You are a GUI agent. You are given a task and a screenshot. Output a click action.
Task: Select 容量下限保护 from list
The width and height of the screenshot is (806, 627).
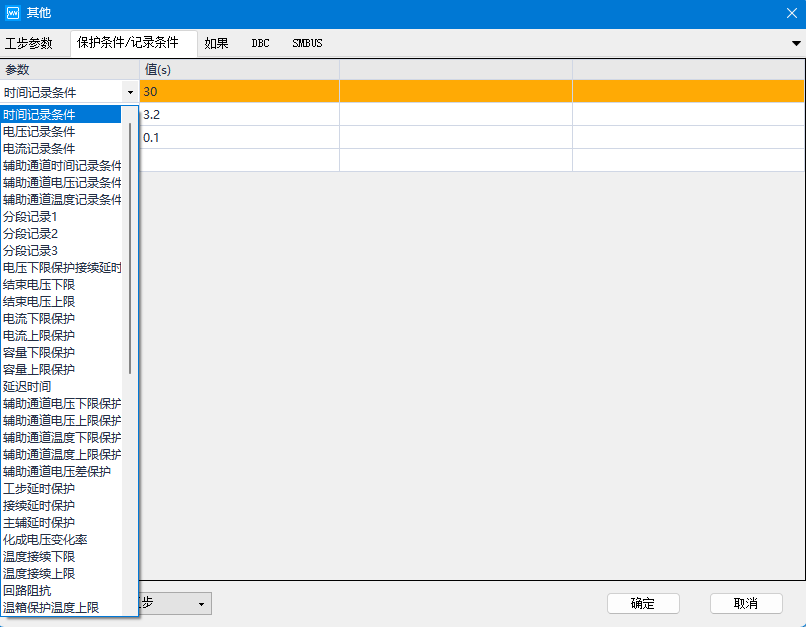click(61, 352)
